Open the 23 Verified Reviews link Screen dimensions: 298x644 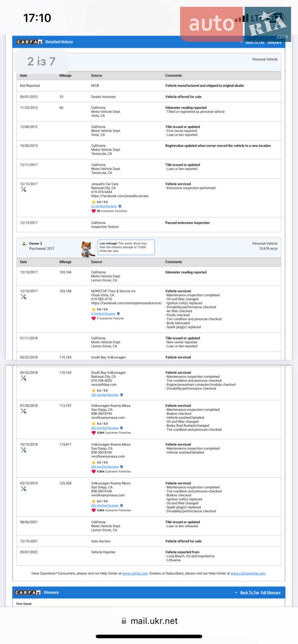coord(104,206)
